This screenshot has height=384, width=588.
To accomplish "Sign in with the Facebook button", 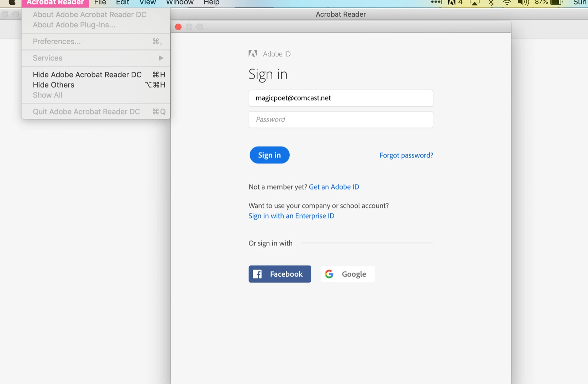I will [280, 274].
